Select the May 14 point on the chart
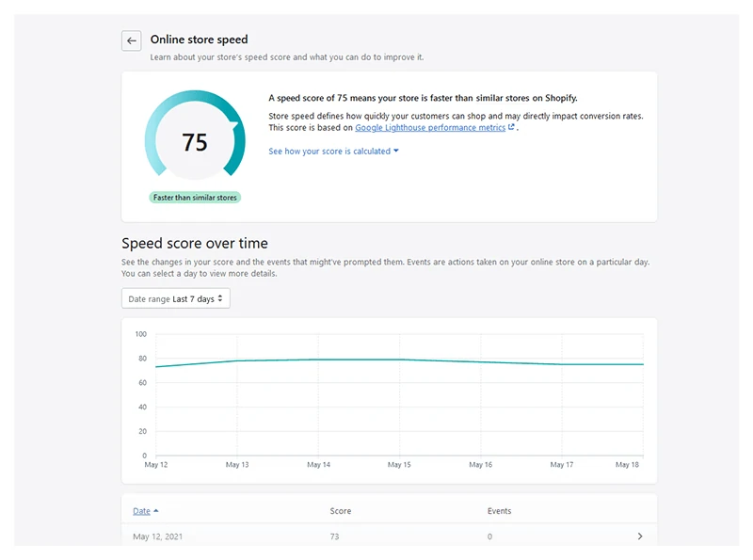753x560 pixels. (x=319, y=360)
